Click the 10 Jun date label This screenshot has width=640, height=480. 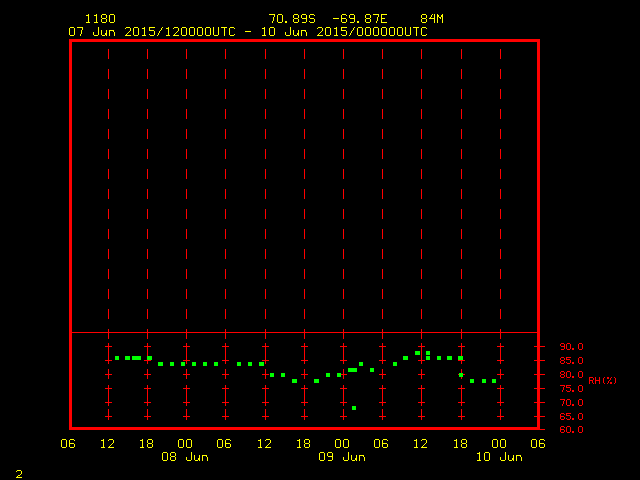pos(499,457)
